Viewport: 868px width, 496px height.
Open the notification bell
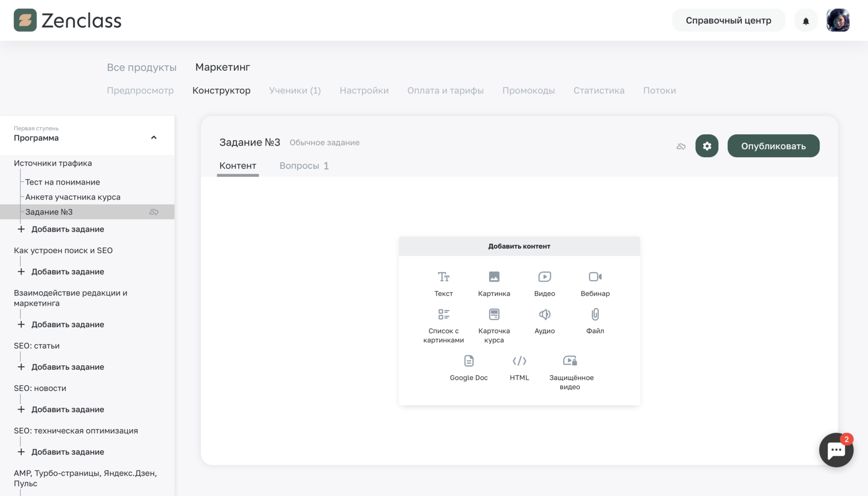click(x=805, y=20)
